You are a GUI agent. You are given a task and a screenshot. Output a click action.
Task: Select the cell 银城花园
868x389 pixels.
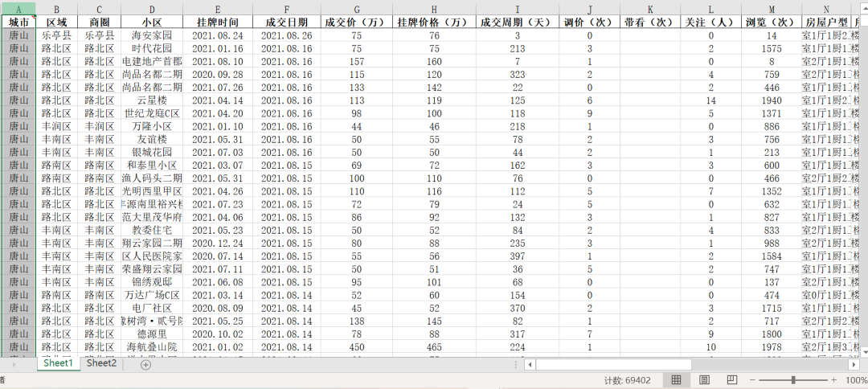coord(152,152)
